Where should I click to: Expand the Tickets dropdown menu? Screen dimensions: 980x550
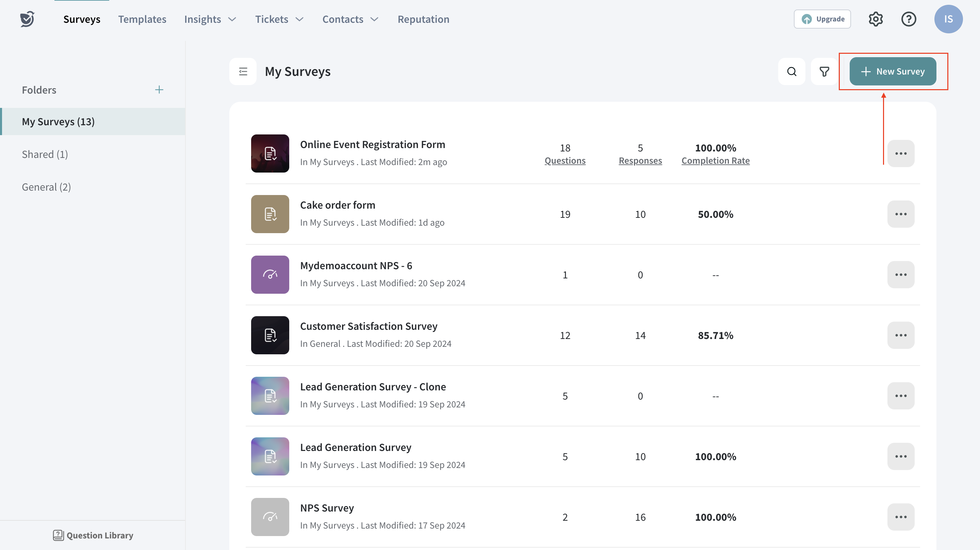pyautogui.click(x=279, y=19)
